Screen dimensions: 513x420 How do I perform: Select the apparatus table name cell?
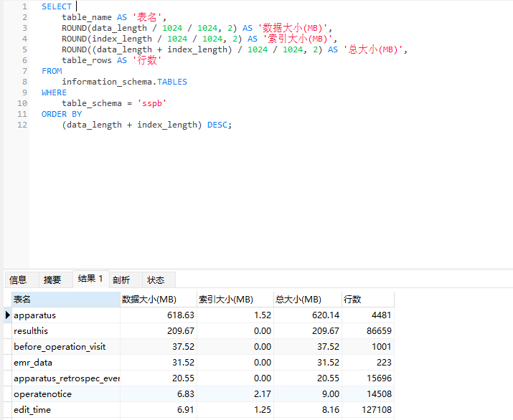[x=66, y=315]
